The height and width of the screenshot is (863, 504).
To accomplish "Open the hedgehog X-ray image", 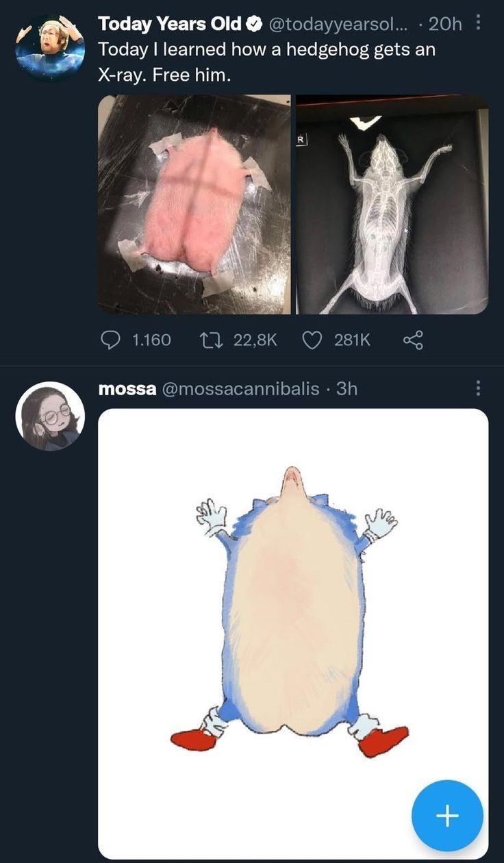I will click(x=392, y=204).
